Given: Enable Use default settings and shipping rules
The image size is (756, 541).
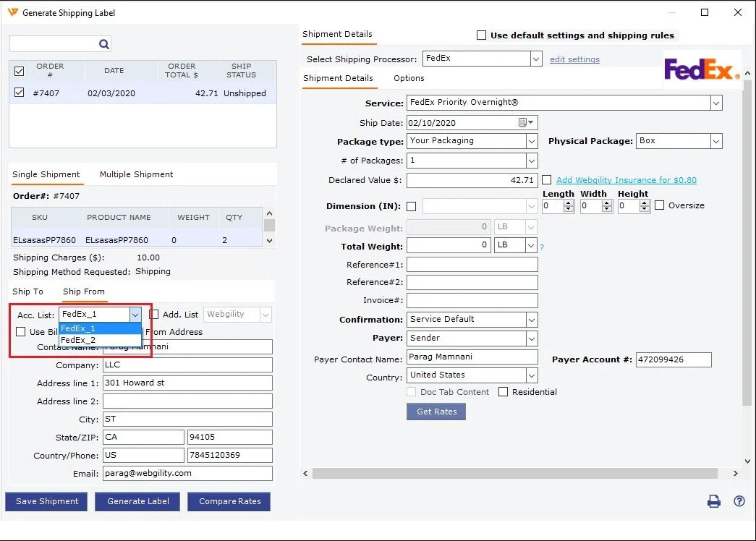Looking at the screenshot, I should pos(481,35).
